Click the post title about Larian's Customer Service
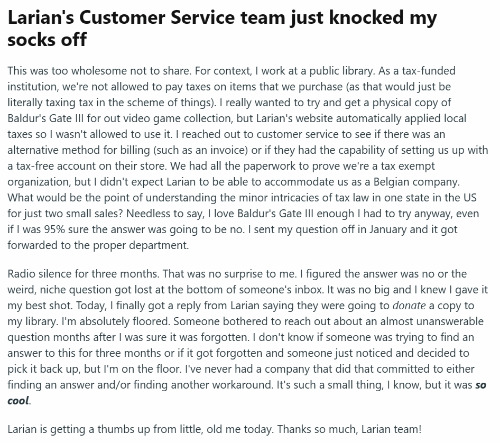The width and height of the screenshot is (500, 443). (222, 28)
